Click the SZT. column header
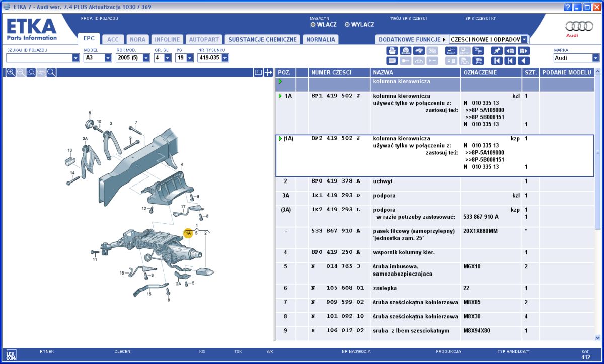This screenshot has width=604, height=364. 531,72
